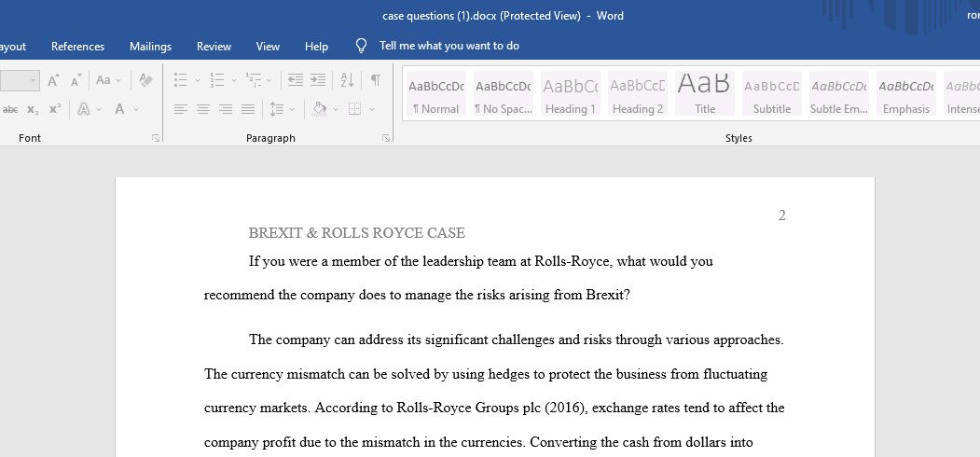
Task: Click the Borders icon
Action: pyautogui.click(x=355, y=109)
